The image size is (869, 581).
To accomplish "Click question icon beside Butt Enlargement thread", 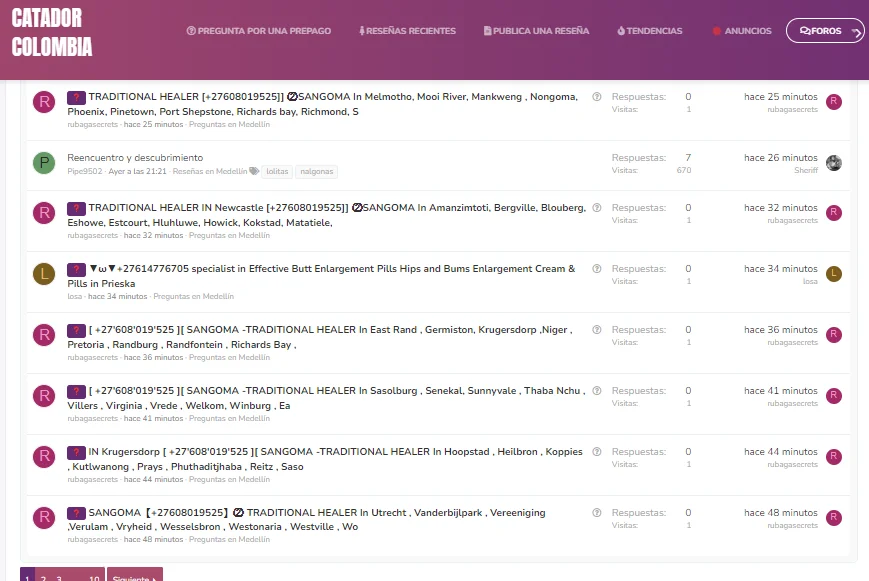I will point(596,268).
